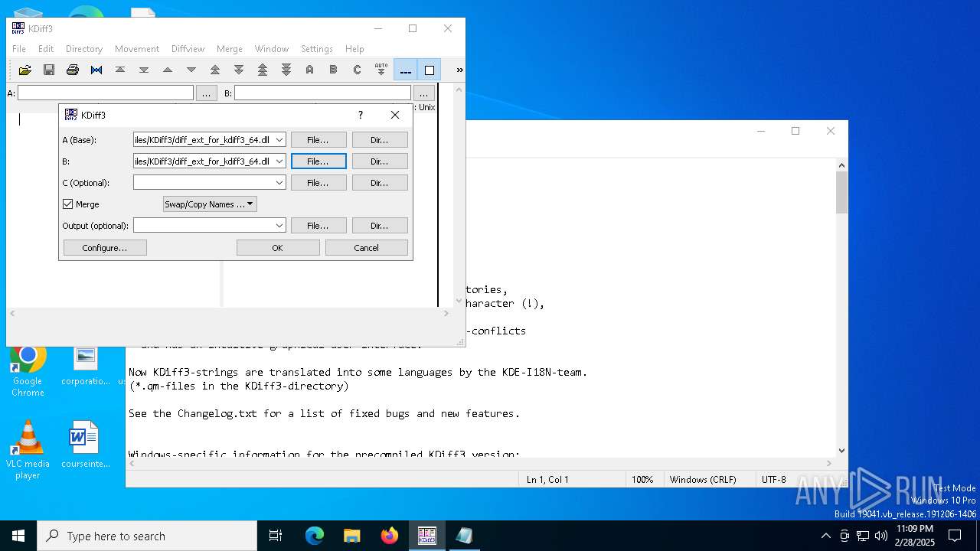The height and width of the screenshot is (551, 980).
Task: Open the Edit menu in KDiff3
Action: click(46, 49)
